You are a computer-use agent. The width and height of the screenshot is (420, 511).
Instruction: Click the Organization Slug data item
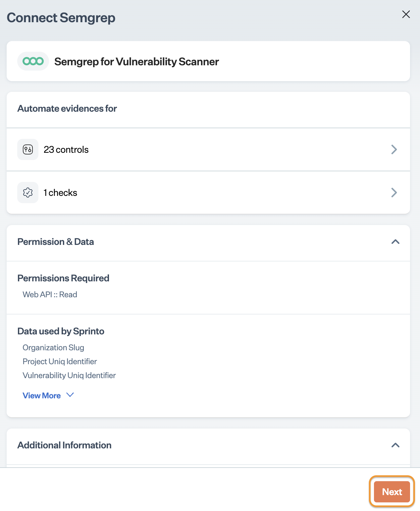point(53,348)
